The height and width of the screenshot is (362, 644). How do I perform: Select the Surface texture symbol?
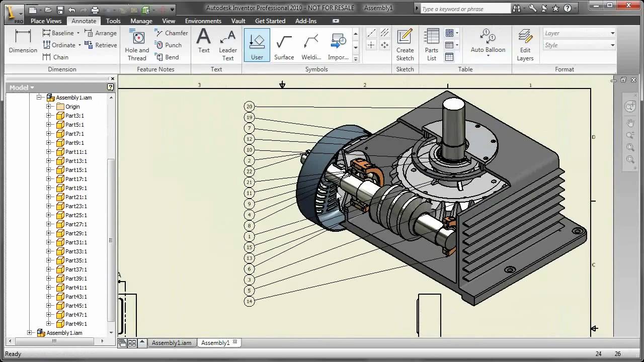click(284, 45)
